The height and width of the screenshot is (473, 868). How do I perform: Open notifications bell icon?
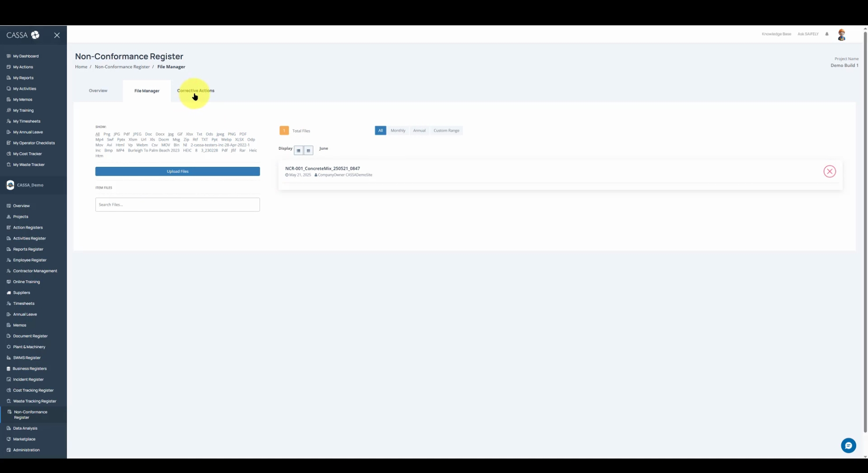click(827, 34)
